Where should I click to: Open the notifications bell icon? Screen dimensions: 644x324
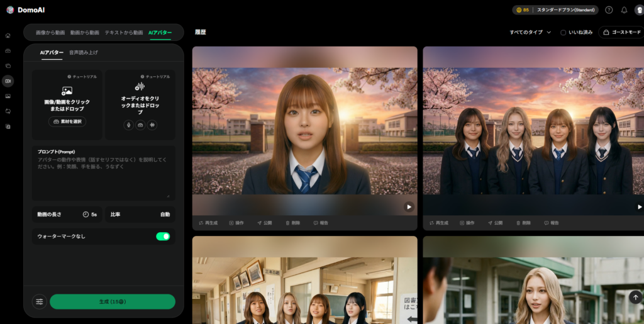pyautogui.click(x=624, y=10)
